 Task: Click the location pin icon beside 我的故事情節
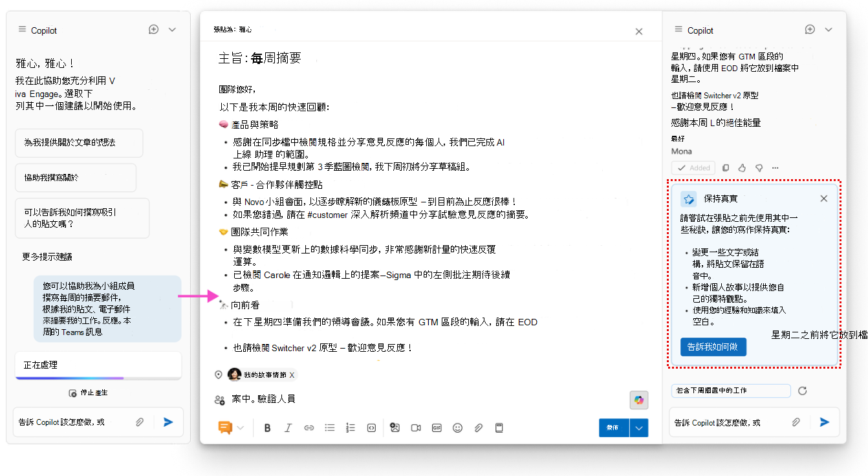click(x=219, y=374)
